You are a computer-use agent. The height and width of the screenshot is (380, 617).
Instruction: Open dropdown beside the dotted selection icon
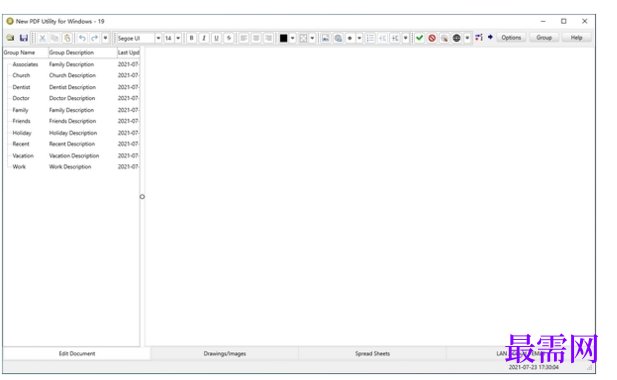point(312,38)
